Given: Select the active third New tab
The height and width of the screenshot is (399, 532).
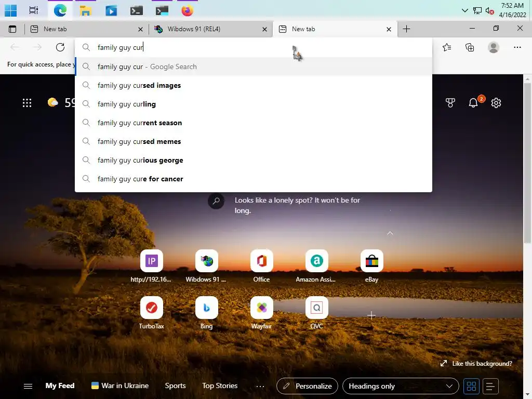Looking at the screenshot, I should (x=335, y=29).
